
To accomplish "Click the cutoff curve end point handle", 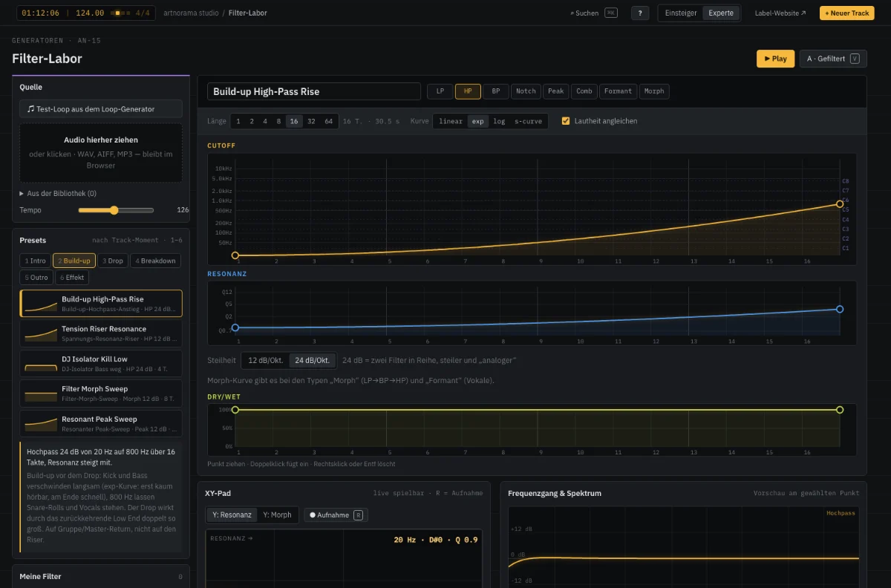I will (840, 203).
